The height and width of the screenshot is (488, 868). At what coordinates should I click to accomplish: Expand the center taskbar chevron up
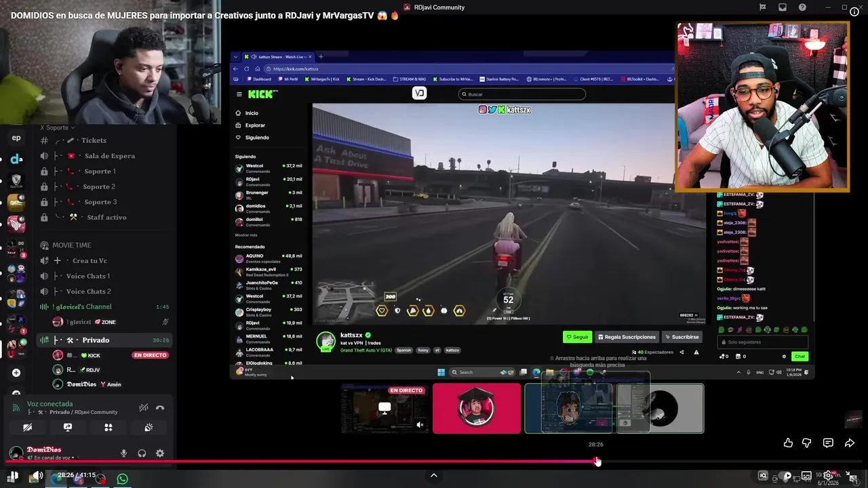click(x=434, y=475)
